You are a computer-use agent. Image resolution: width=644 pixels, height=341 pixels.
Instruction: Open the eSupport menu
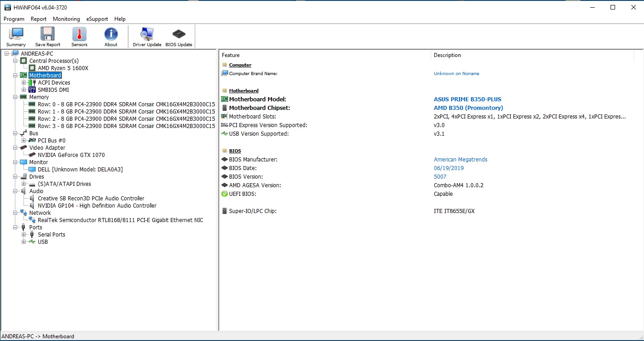[97, 19]
